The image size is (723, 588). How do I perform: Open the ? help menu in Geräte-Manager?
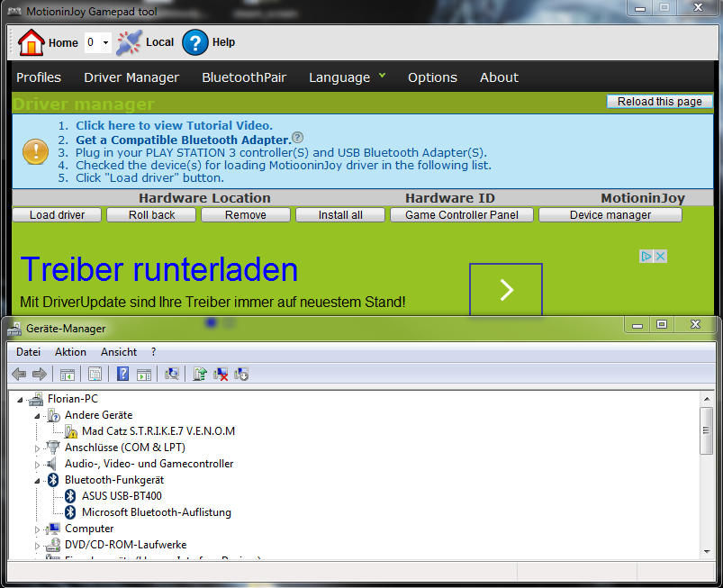[x=154, y=352]
